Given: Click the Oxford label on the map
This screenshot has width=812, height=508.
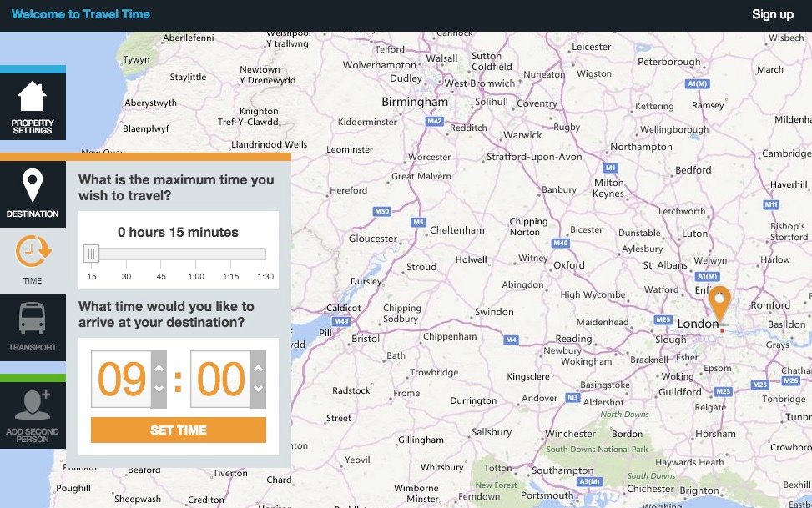Looking at the screenshot, I should point(568,265).
